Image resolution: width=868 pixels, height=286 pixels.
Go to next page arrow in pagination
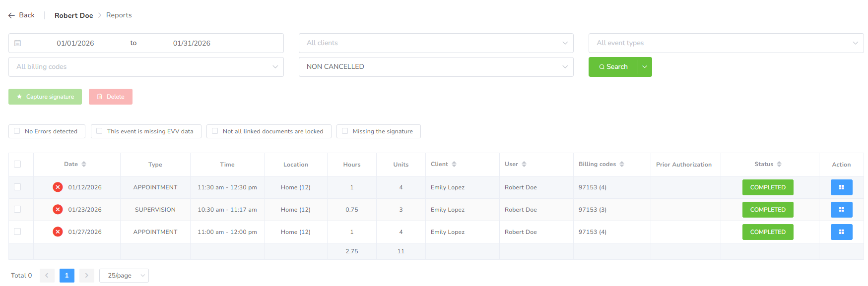point(86,276)
